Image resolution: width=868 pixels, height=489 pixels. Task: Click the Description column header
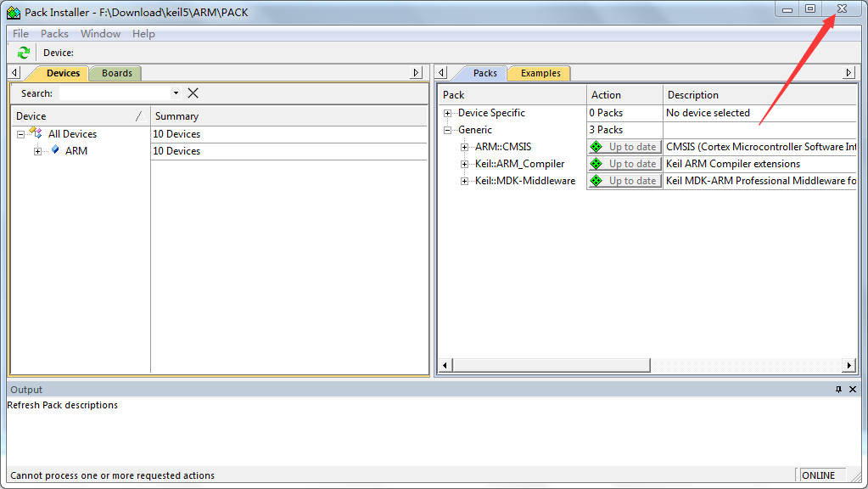point(759,95)
